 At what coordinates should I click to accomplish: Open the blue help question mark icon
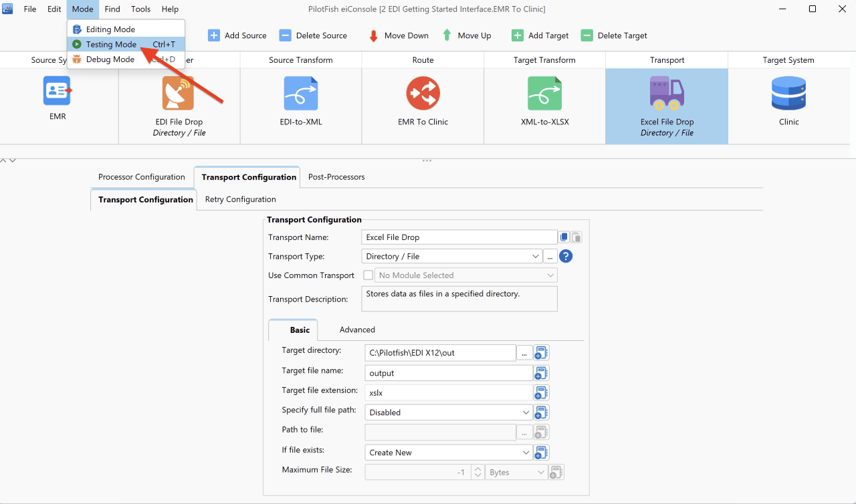click(x=566, y=257)
